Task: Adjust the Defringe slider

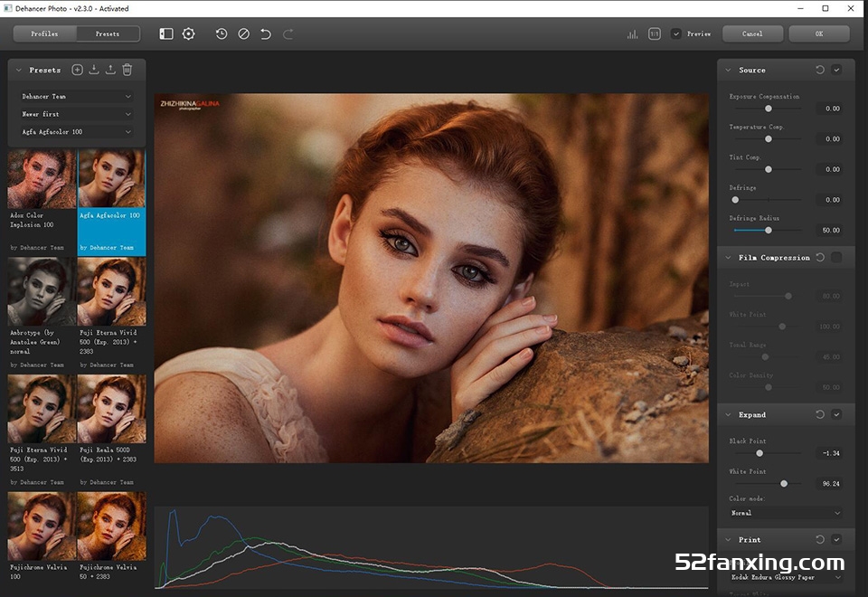Action: click(768, 200)
